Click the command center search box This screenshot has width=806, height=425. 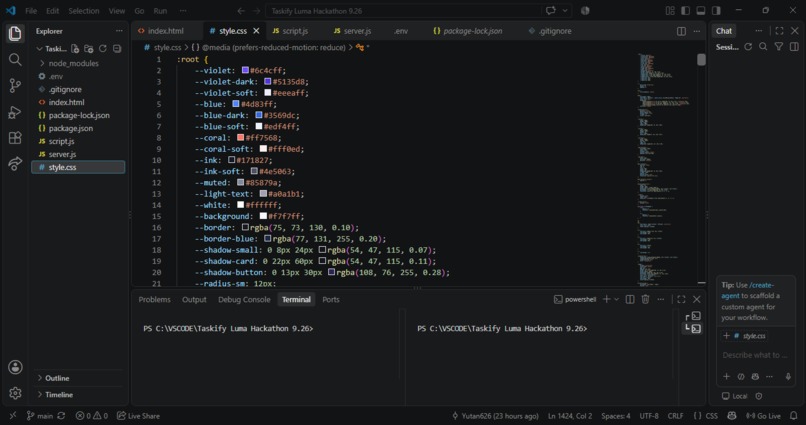pyautogui.click(x=404, y=11)
